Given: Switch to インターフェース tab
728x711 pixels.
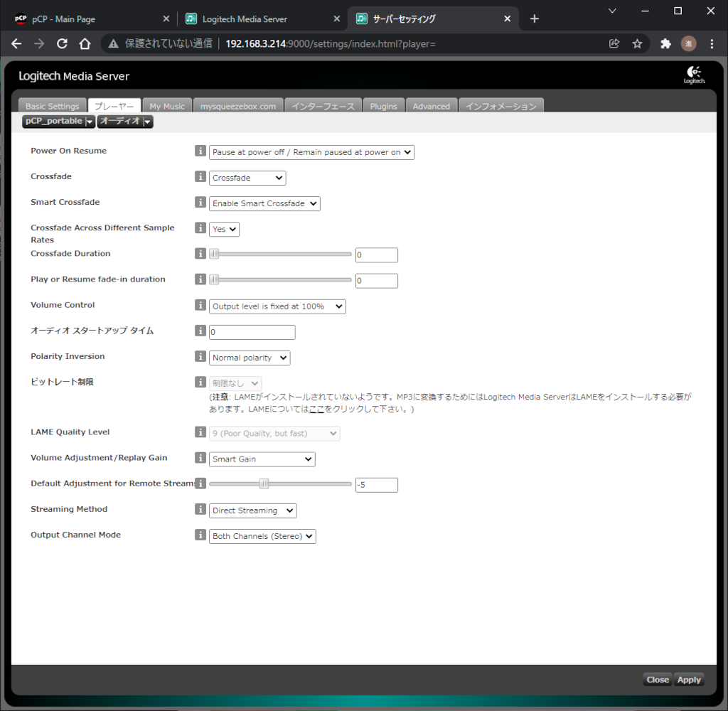Looking at the screenshot, I should click(323, 106).
